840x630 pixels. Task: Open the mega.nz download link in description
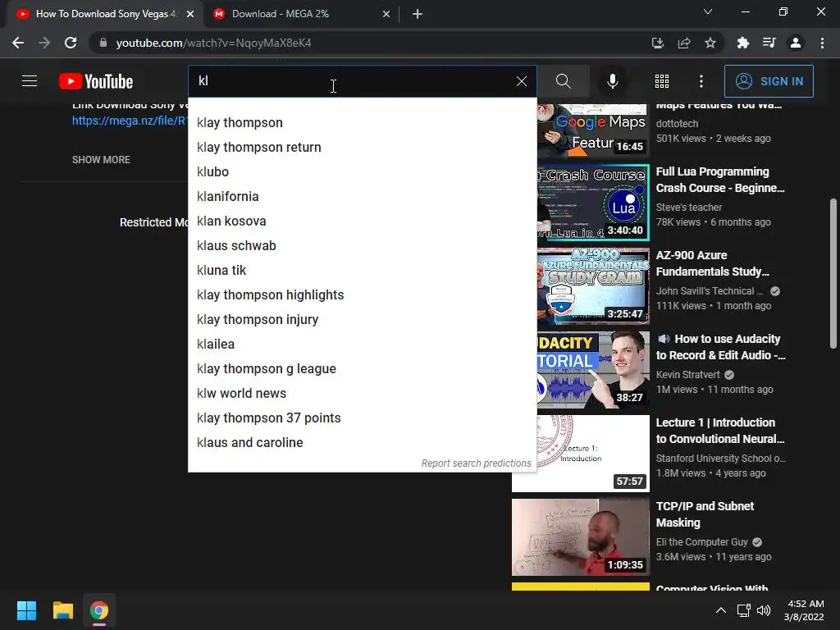pyautogui.click(x=130, y=121)
